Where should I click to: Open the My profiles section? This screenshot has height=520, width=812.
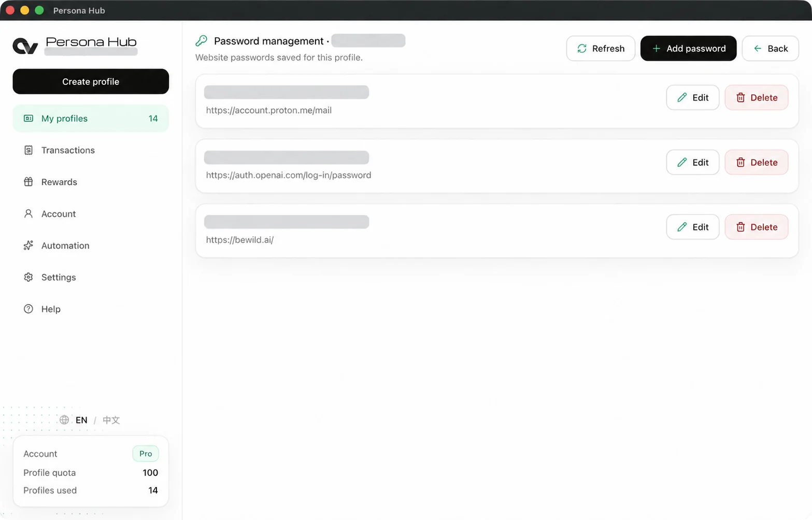[x=91, y=118]
